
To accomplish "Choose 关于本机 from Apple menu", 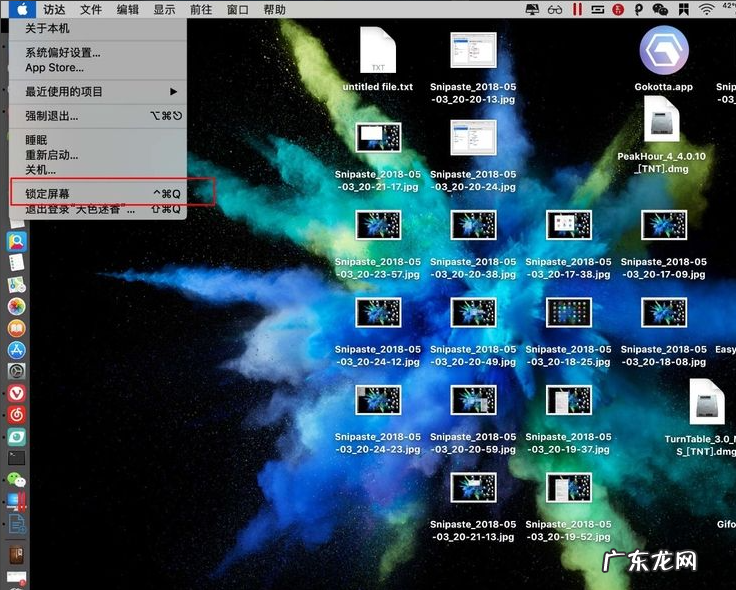I will tap(47, 29).
